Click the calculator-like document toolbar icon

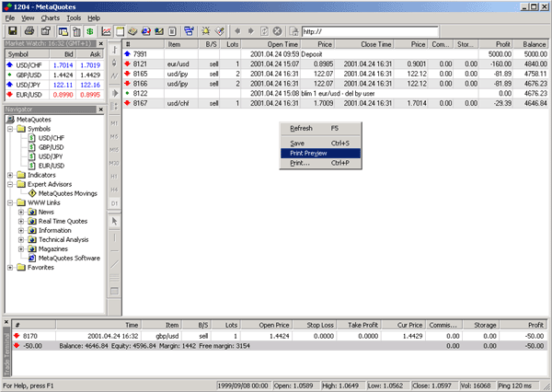[172, 31]
